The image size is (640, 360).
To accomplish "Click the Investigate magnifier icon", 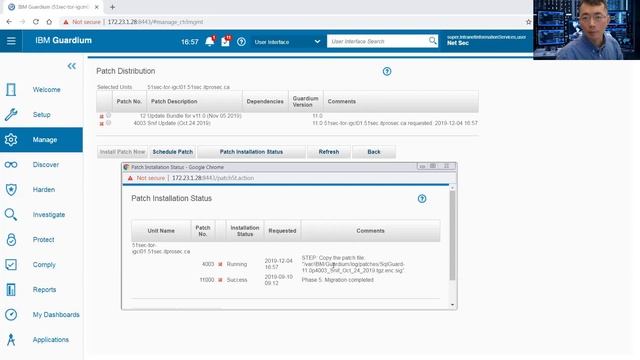I will pyautogui.click(x=11, y=215).
